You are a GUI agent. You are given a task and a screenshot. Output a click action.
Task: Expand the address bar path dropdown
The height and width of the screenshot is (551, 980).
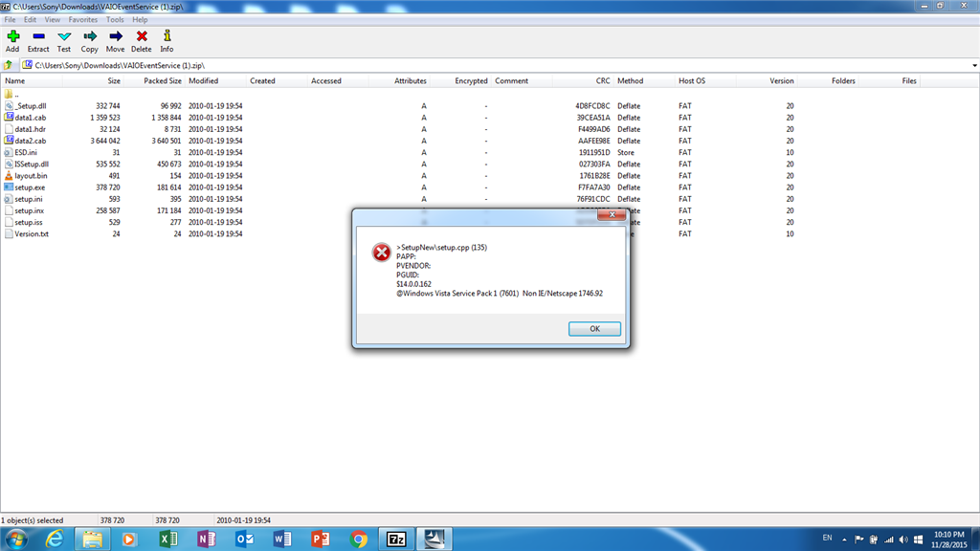point(974,65)
